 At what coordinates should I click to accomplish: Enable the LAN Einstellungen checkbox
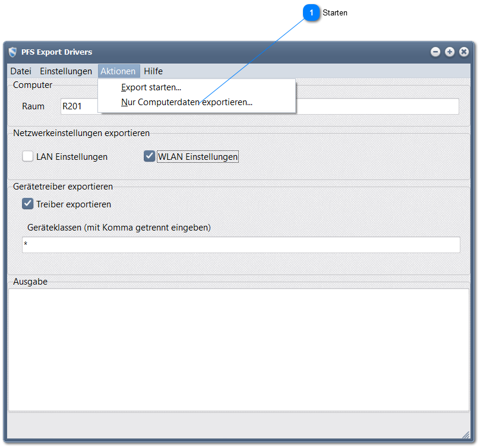(x=28, y=157)
